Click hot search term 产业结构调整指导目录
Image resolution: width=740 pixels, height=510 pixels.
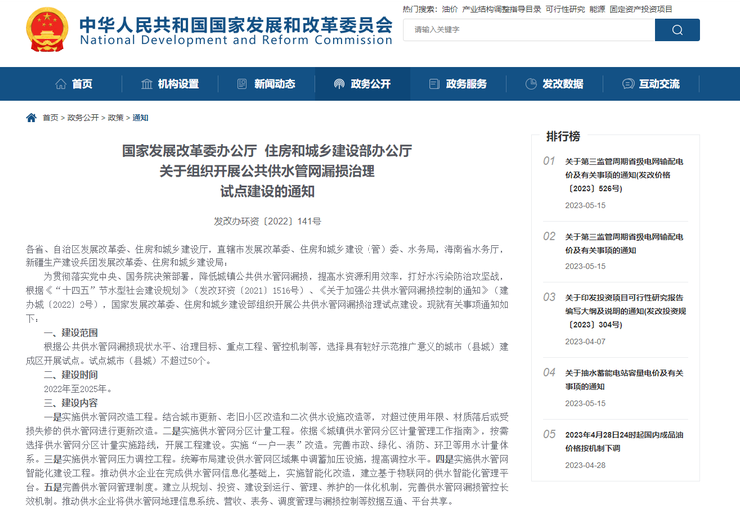click(501, 9)
